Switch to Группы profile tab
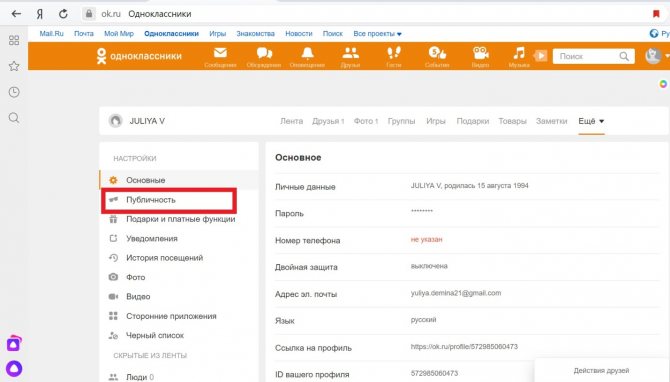This screenshot has width=670, height=382. (x=401, y=121)
